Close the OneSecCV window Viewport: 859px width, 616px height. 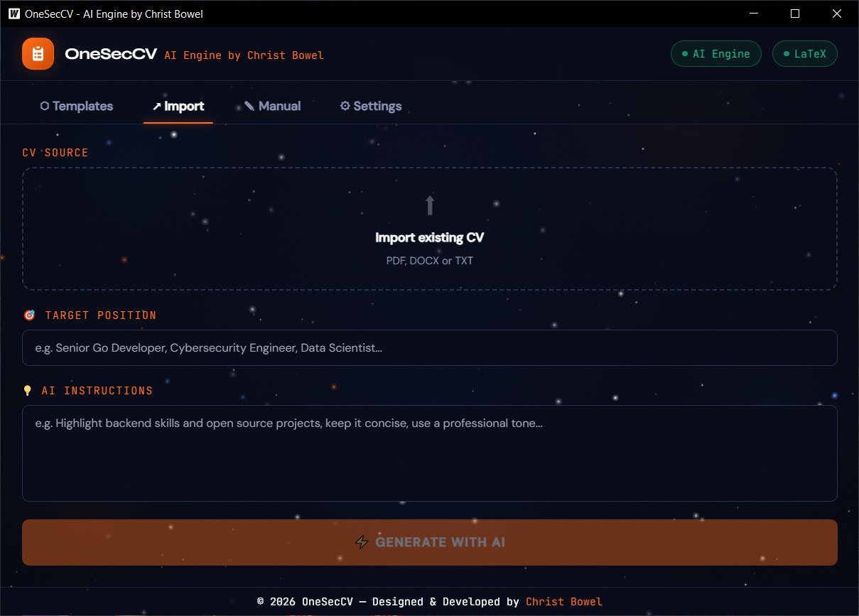point(837,13)
